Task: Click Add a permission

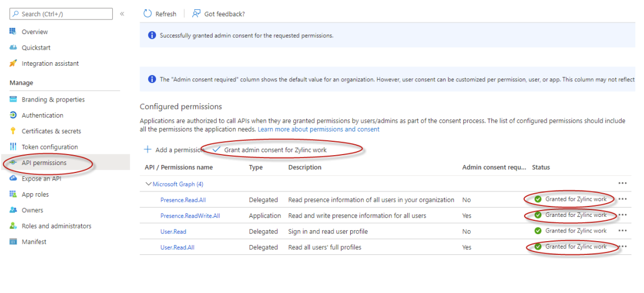Action: tap(174, 150)
